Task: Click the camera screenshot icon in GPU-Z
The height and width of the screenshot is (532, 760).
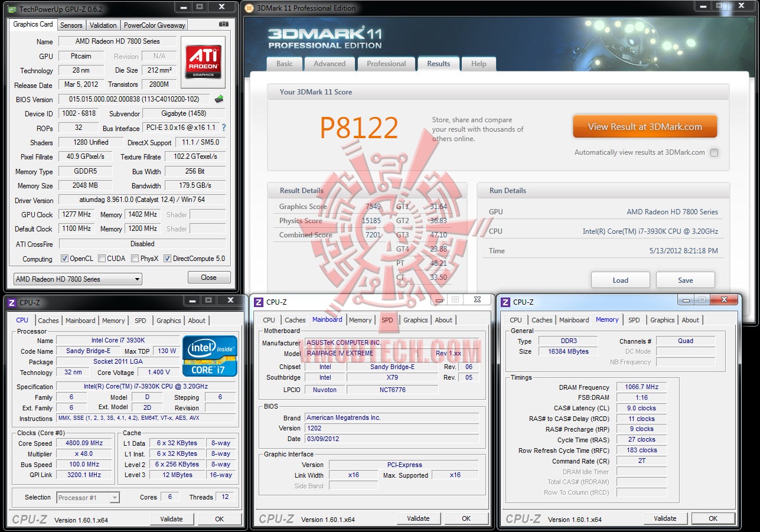Action: (x=224, y=24)
